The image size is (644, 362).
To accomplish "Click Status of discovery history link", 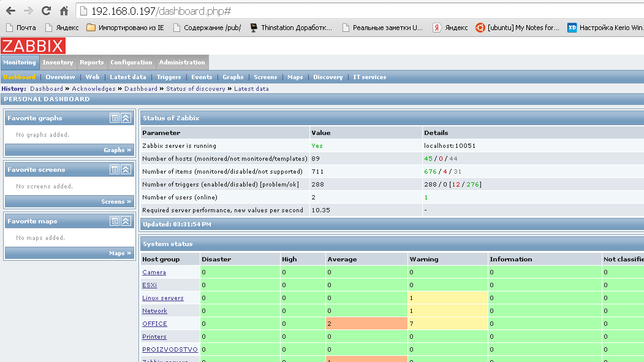I will click(x=195, y=88).
